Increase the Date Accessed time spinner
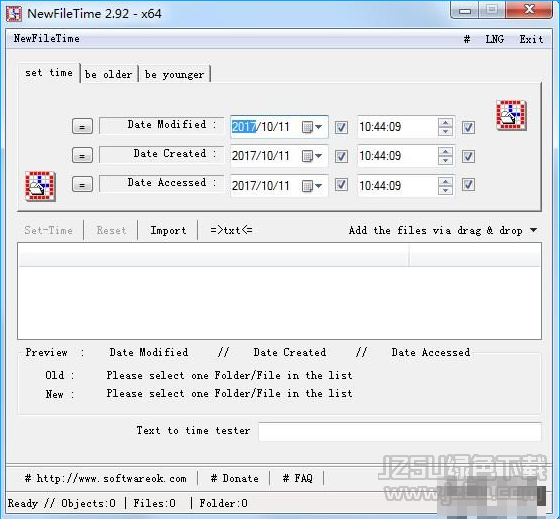The image size is (560, 519). [x=445, y=181]
